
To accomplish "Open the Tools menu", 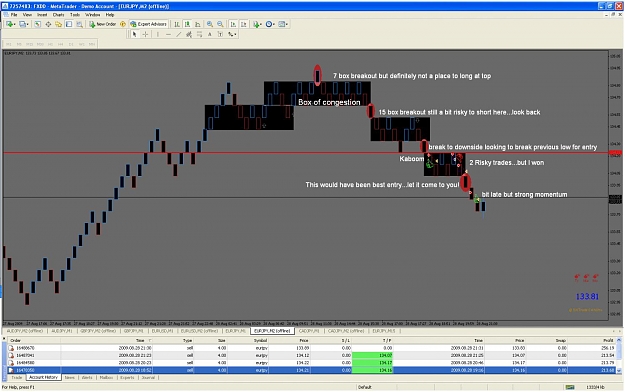I will pyautogui.click(x=75, y=15).
